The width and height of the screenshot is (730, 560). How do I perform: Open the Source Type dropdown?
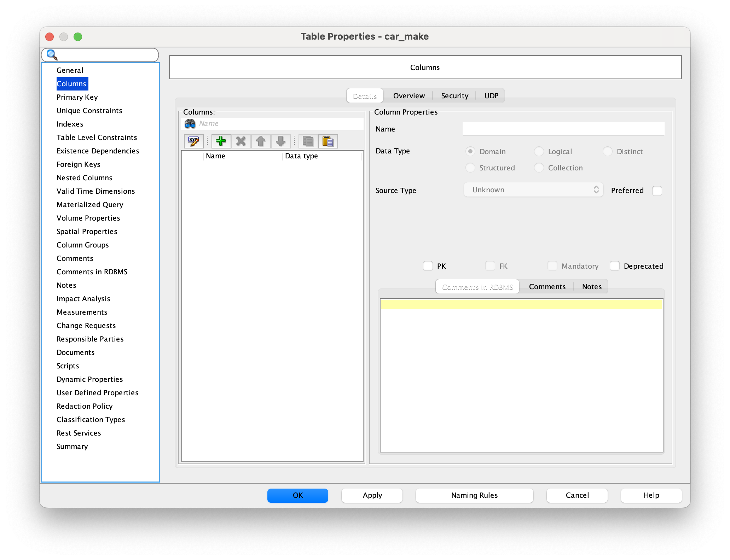533,190
